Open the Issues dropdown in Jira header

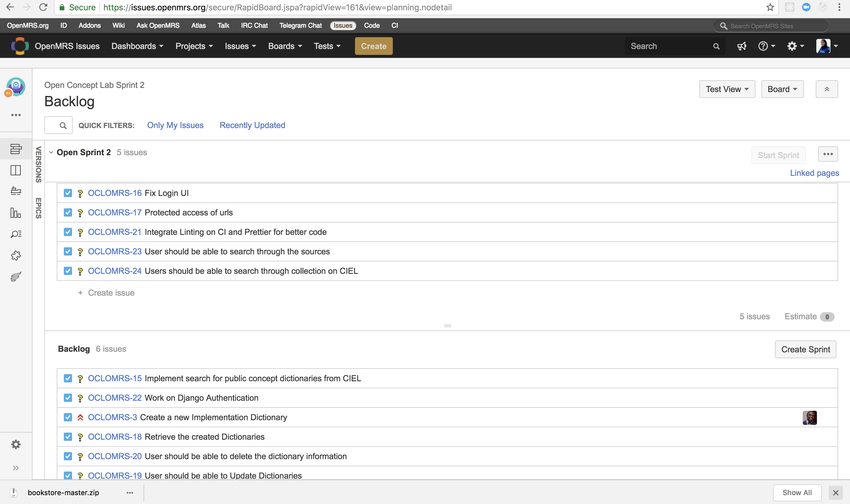240,46
